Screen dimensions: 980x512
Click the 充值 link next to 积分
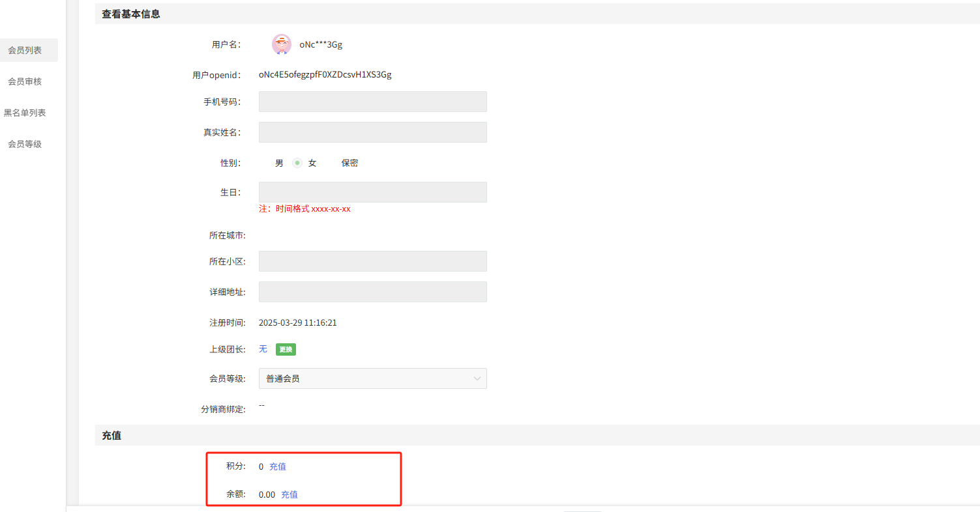(x=277, y=466)
